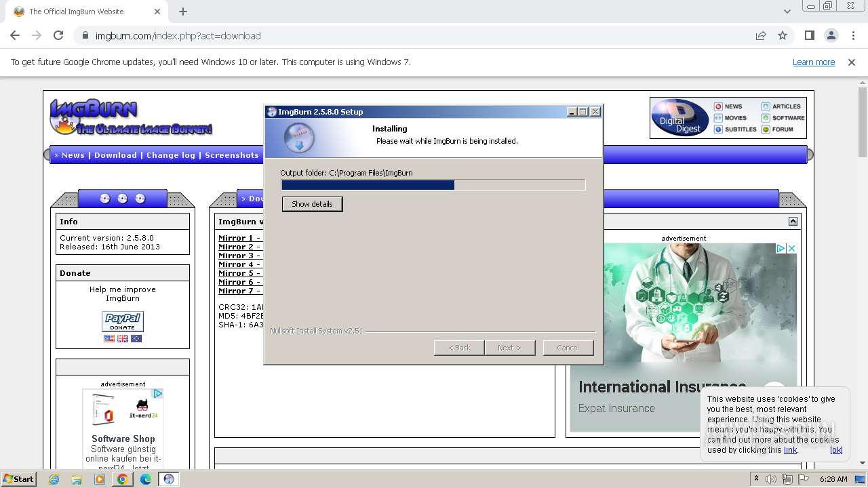Click the FORUM yellow smiley icon
This screenshot has height=488, width=868.
(766, 129)
